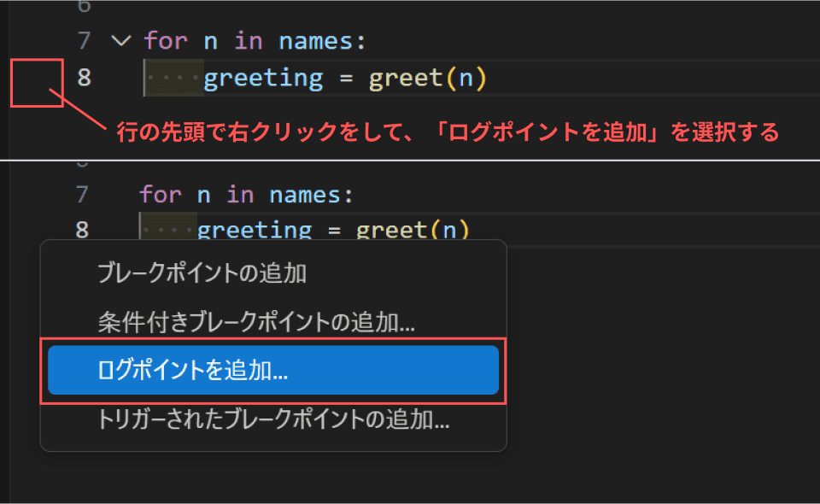The image size is (820, 504).
Task: Pick "トリガーされたブレークポイントの追加..." option
Action: coord(273,419)
